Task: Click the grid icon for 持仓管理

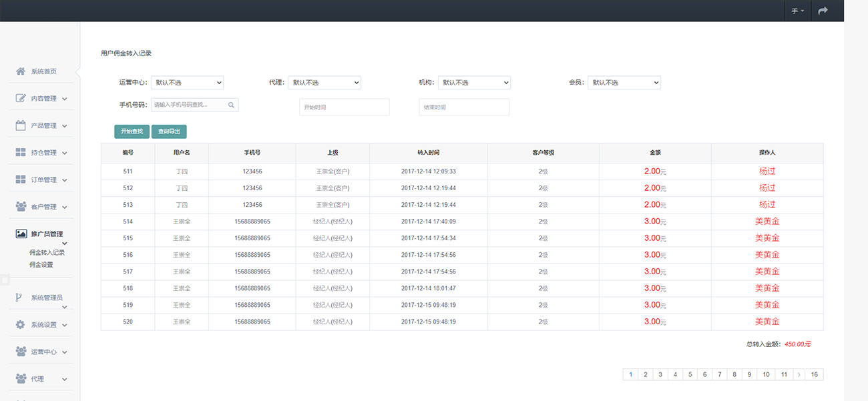Action: 21,152
